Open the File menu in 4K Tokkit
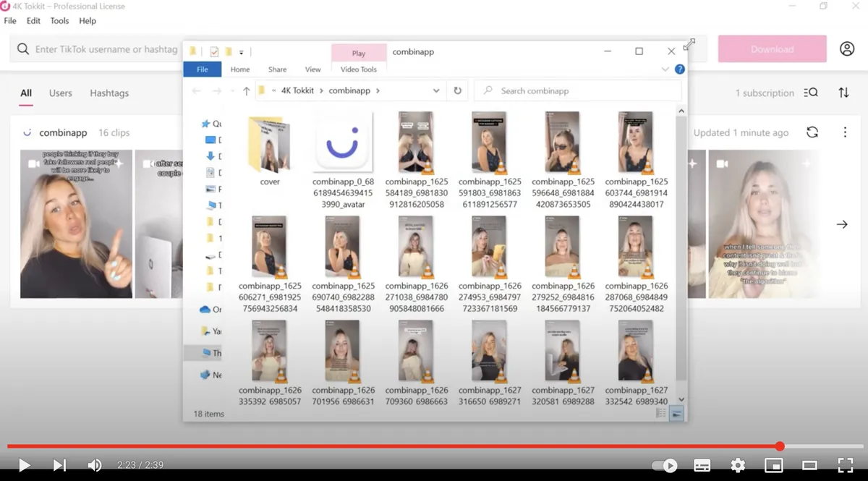This screenshot has height=481, width=868. 10,21
